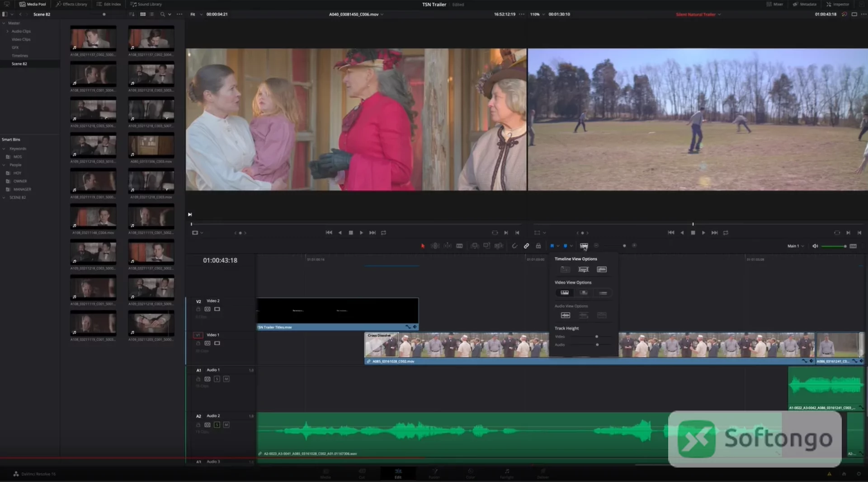868x482 pixels.
Task: Select the arrow Selection Mode tool
Action: tap(423, 246)
